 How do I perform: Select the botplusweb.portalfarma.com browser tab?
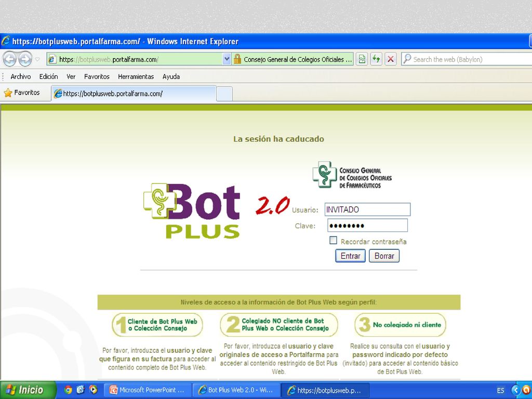[134, 94]
